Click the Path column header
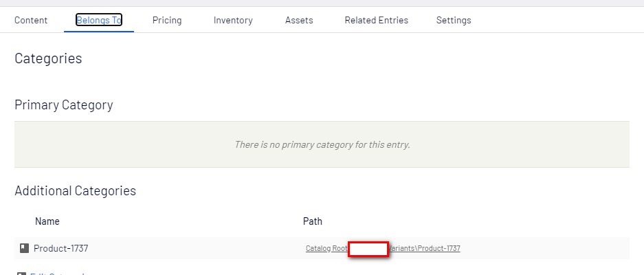The image size is (644, 275). [313, 221]
